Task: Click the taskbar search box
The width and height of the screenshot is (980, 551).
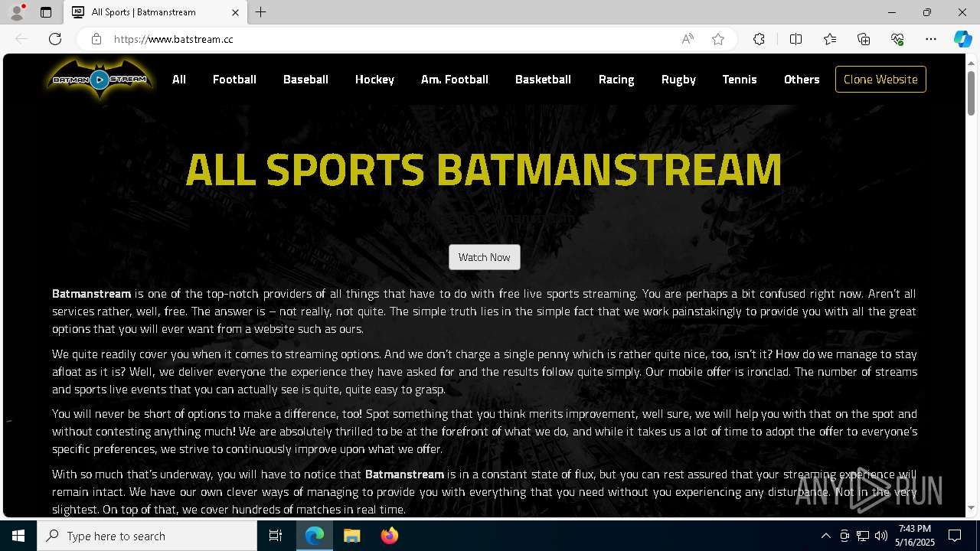Action: point(147,536)
